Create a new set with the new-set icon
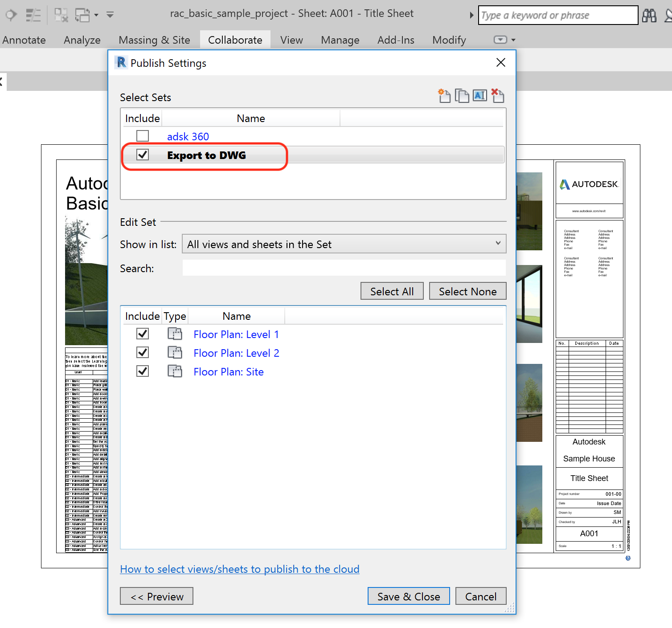Image resolution: width=672 pixels, height=628 pixels. coord(444,95)
